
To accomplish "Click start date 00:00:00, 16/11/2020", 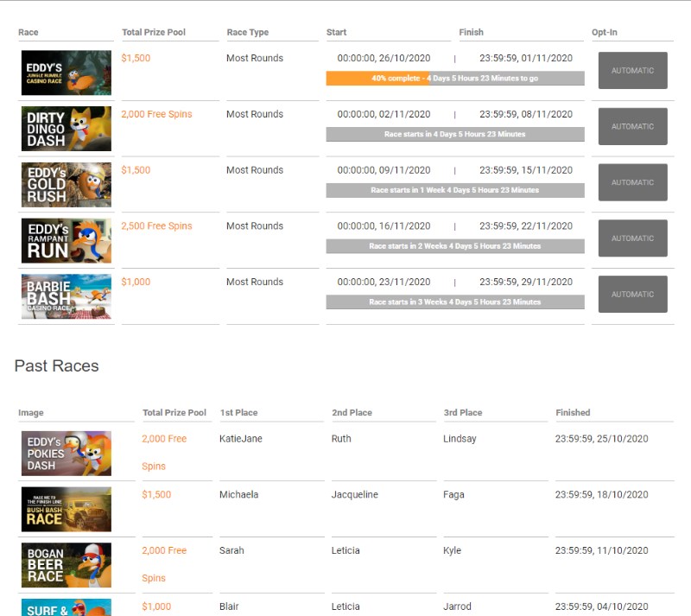I will 384,226.
